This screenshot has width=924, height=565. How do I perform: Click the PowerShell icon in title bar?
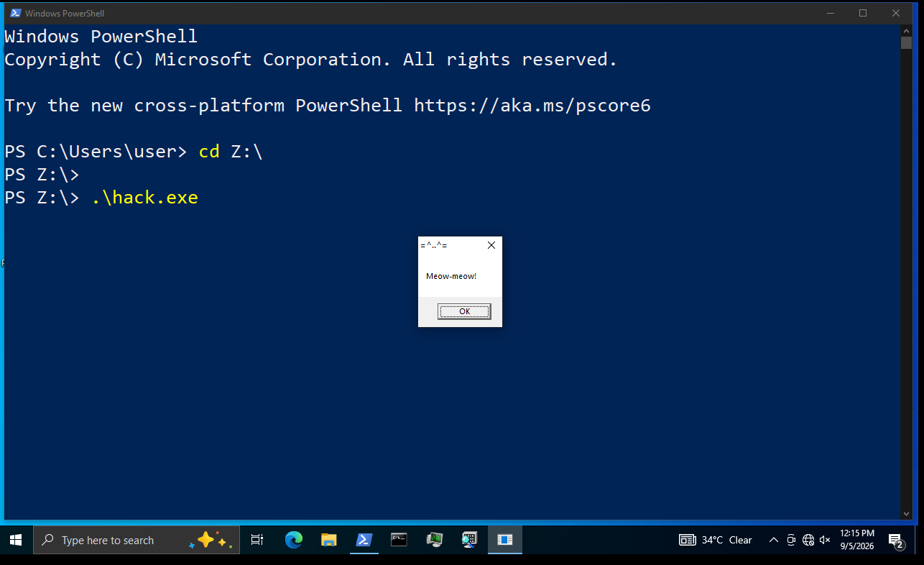15,13
